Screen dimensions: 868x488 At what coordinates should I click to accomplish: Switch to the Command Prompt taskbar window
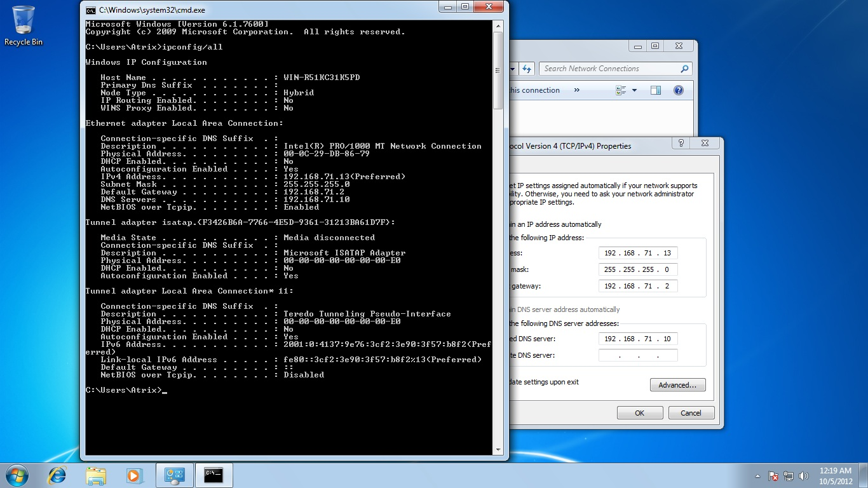(214, 475)
